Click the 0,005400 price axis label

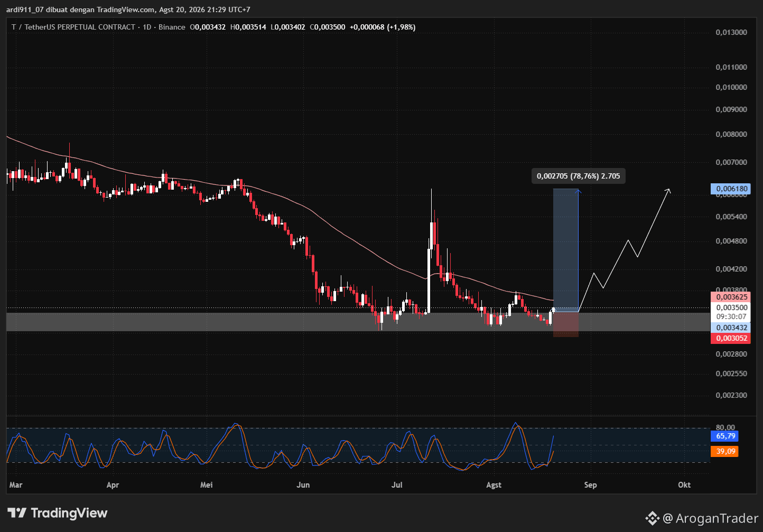point(731,217)
